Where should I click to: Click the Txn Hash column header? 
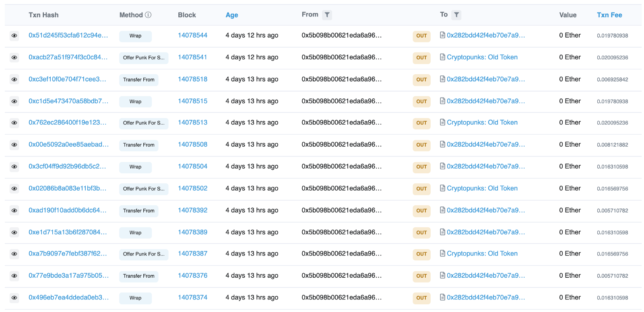click(43, 15)
